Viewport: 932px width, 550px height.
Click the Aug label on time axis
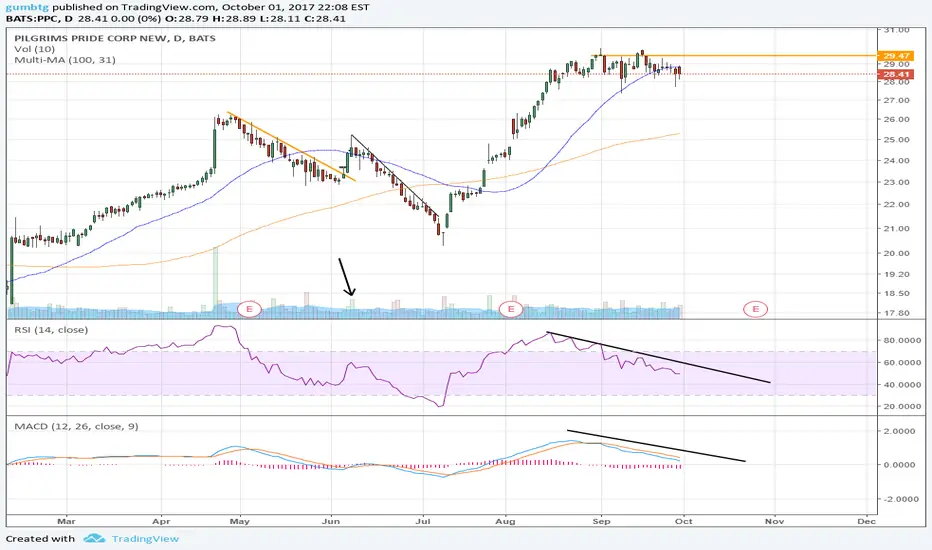pyautogui.click(x=505, y=521)
